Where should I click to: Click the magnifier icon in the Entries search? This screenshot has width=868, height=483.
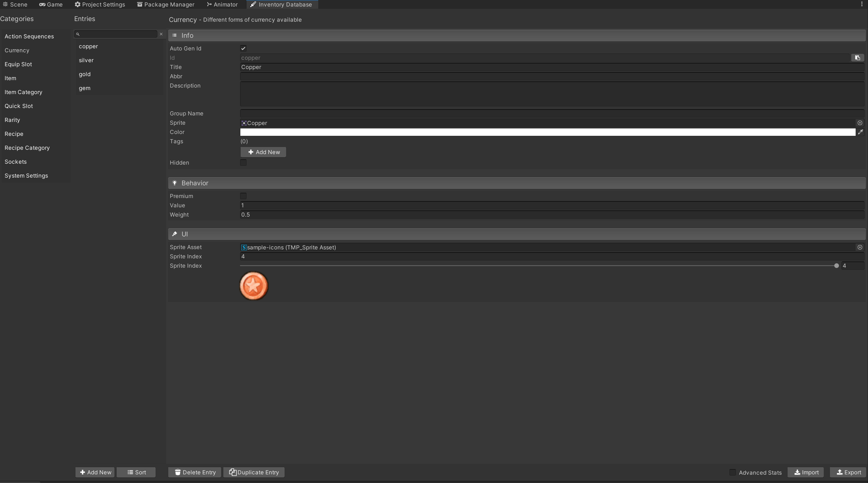(78, 34)
